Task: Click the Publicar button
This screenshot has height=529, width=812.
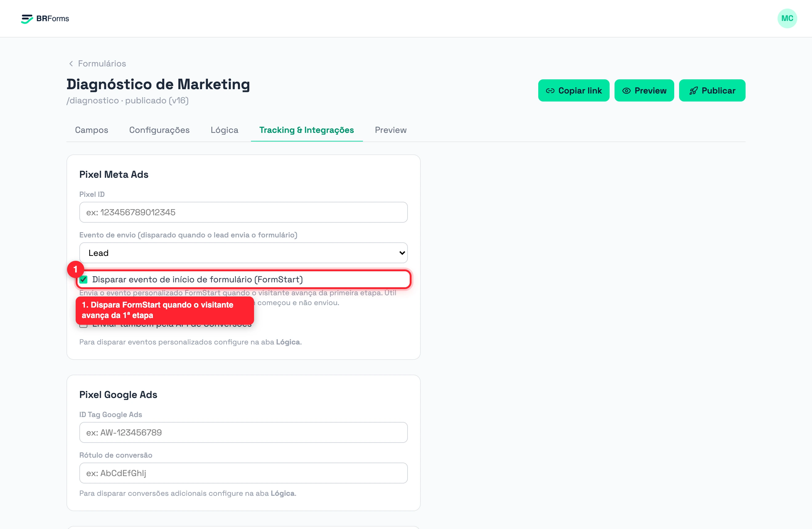Action: click(712, 91)
